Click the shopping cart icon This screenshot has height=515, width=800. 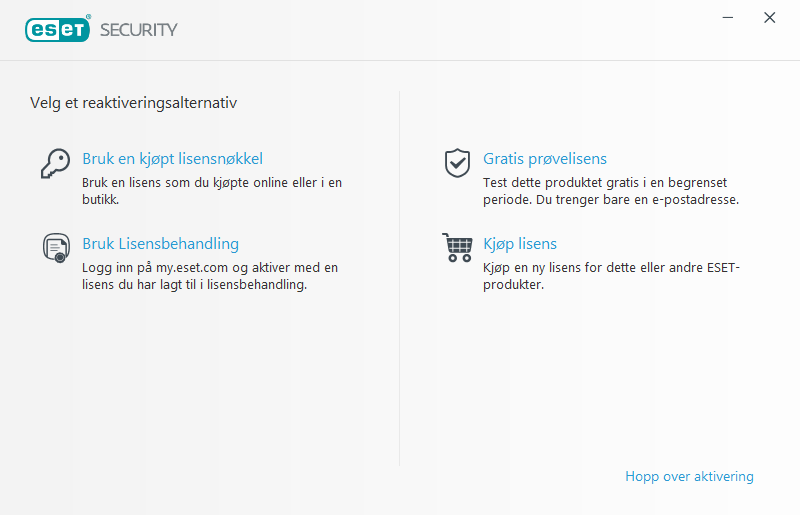[457, 247]
